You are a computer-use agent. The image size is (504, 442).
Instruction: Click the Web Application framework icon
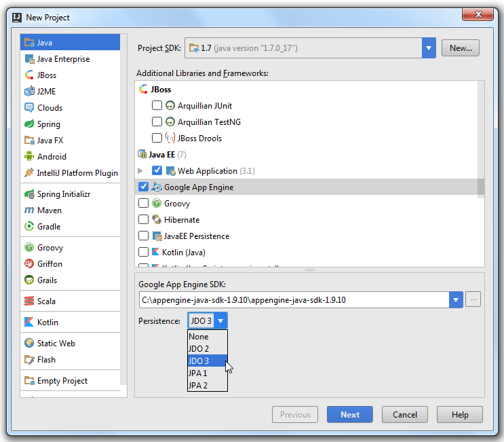tap(170, 171)
